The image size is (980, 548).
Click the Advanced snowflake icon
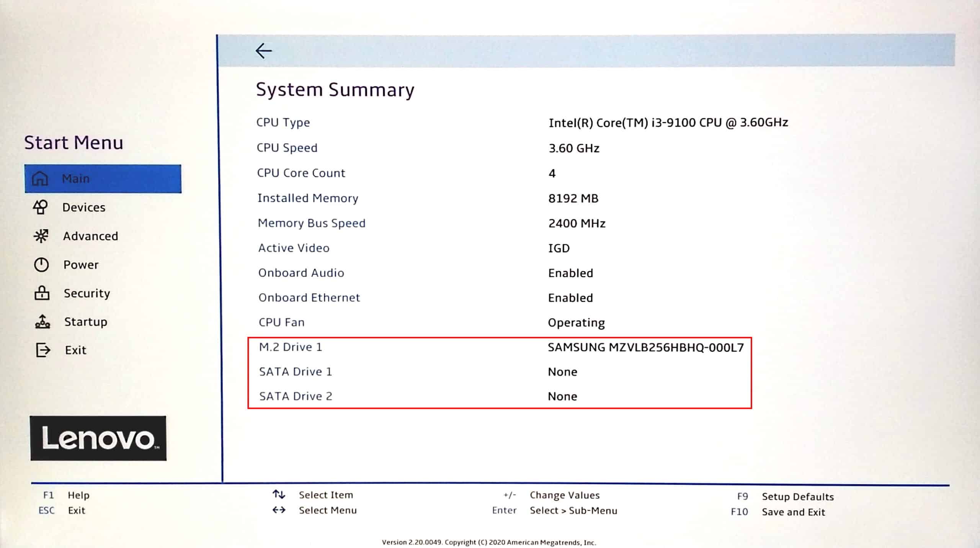coord(41,236)
